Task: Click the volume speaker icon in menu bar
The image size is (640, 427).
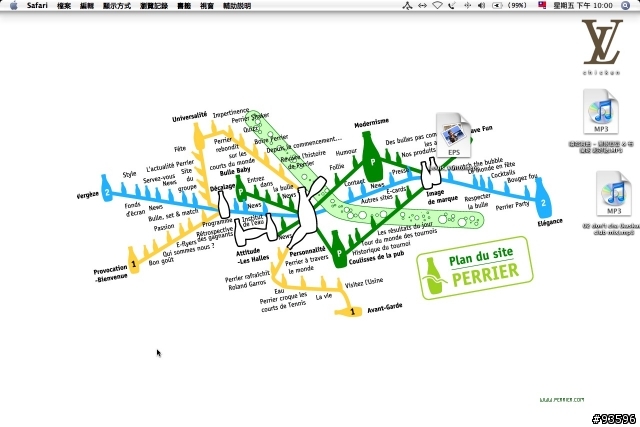Action: coord(482,5)
